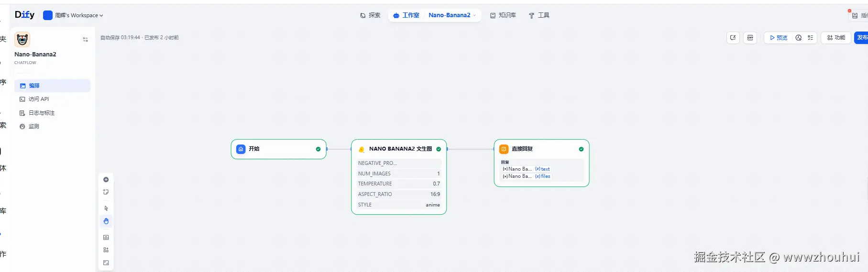Click the 功能 features button

(x=836, y=38)
